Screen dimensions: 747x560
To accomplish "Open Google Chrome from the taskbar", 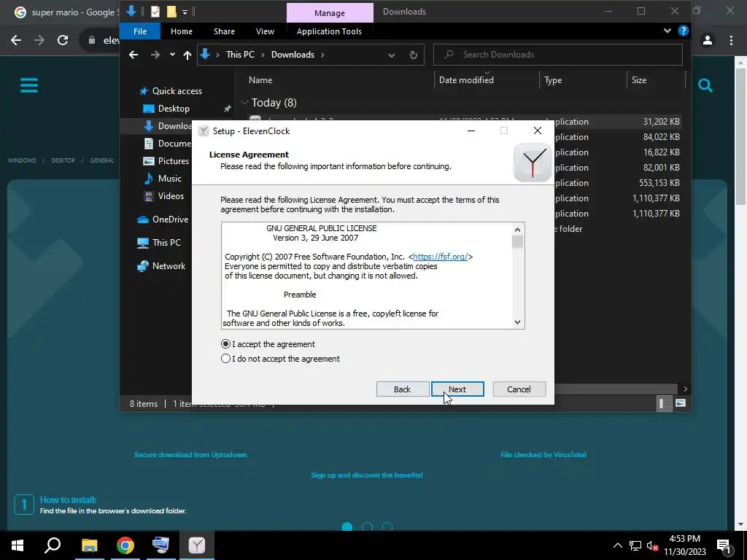I will pyautogui.click(x=125, y=545).
